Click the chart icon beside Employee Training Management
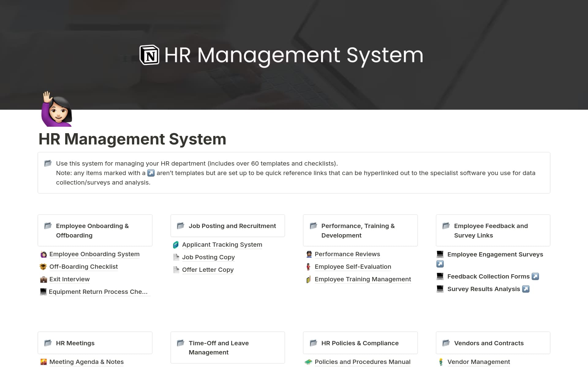Viewport: 588px width, 367px height. click(309, 279)
